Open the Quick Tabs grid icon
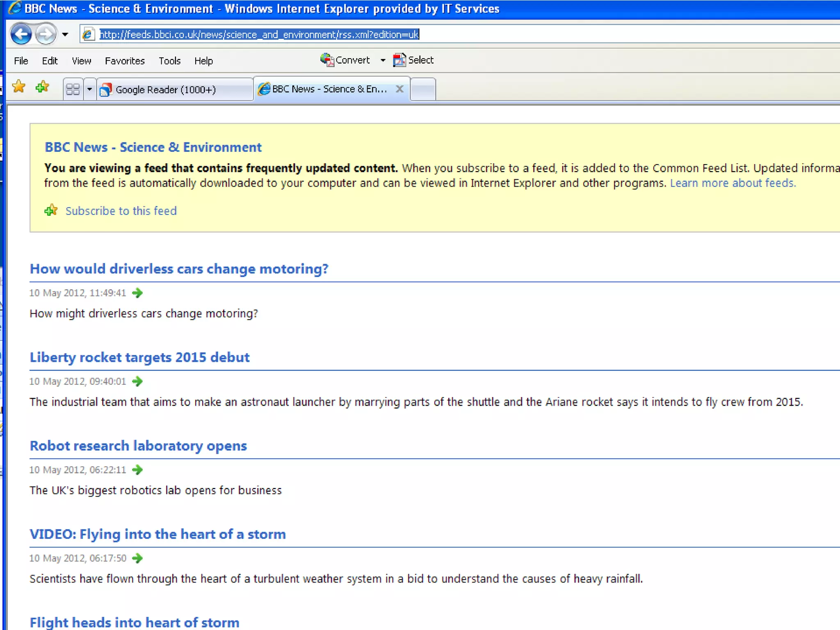The height and width of the screenshot is (630, 840). point(73,89)
